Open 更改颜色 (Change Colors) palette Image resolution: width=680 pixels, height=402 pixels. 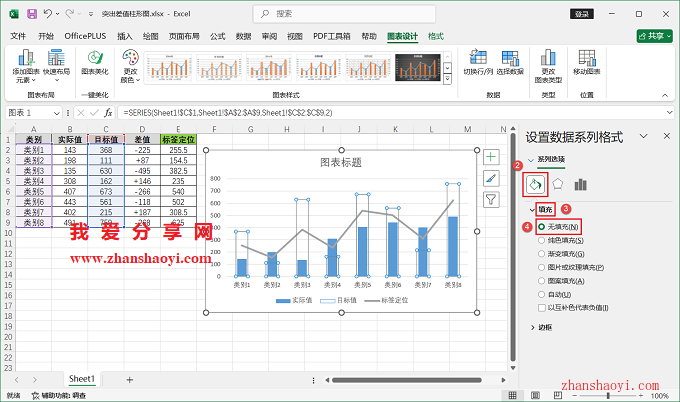(130, 66)
